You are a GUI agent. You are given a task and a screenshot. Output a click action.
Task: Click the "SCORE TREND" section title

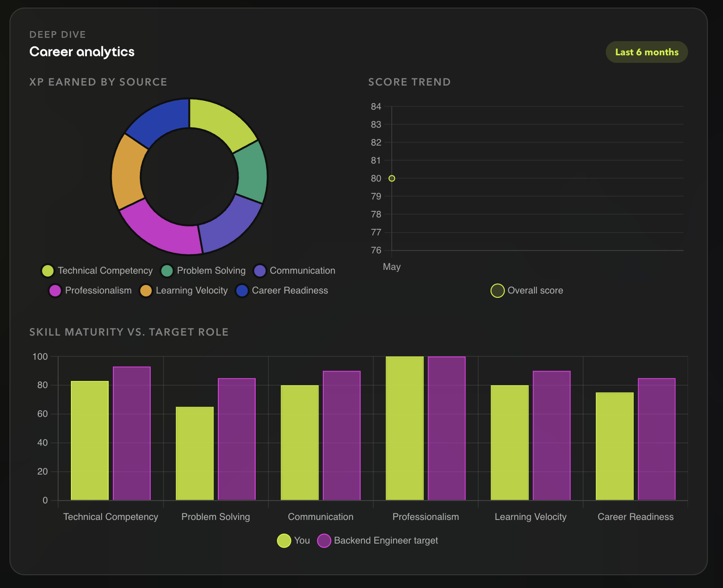coord(409,82)
